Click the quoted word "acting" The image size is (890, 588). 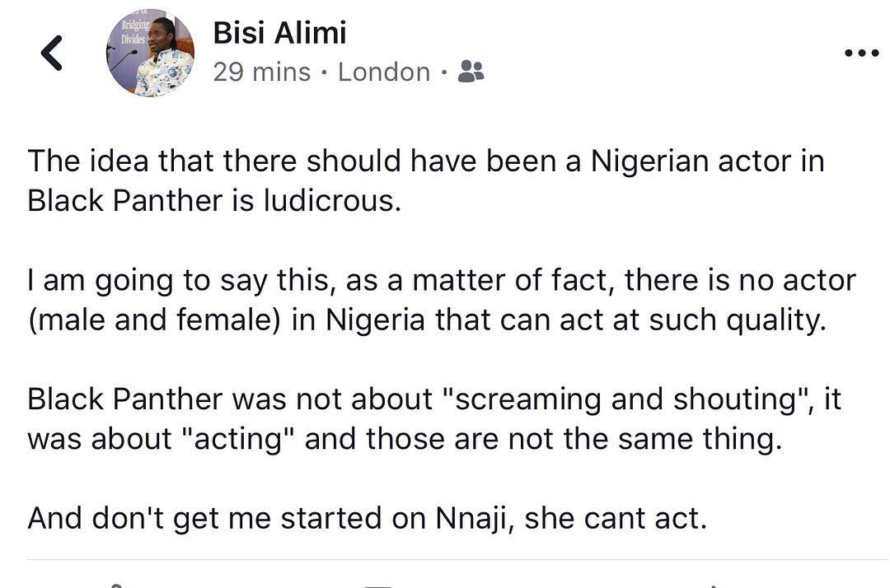(243, 439)
